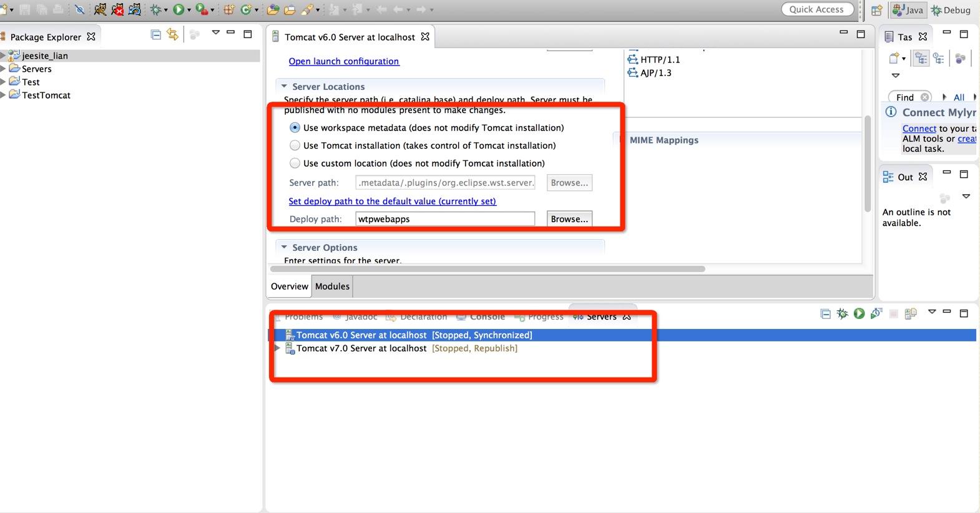The image size is (980, 513).
Task: Switch to the Java perspective
Action: tap(908, 10)
